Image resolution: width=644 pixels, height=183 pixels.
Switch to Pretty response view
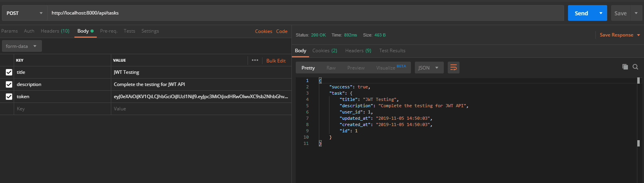pos(308,68)
